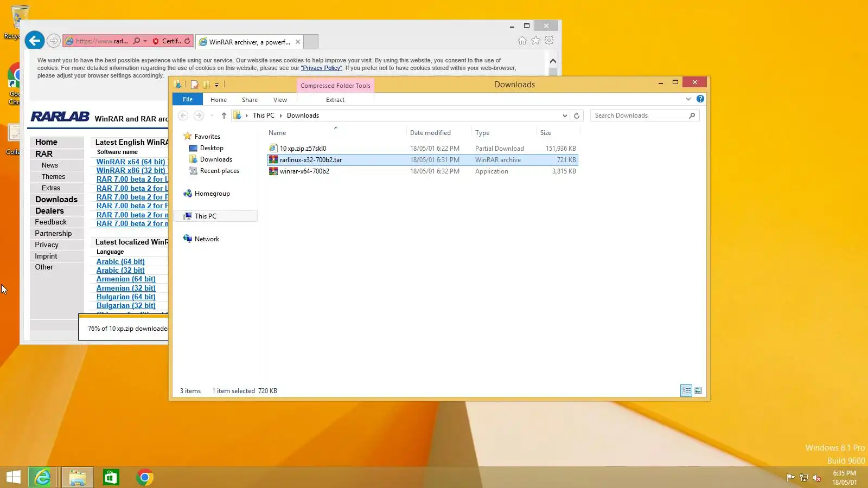Open Internet Explorer from the taskbar
This screenshot has height=488, width=868.
coord(42,477)
